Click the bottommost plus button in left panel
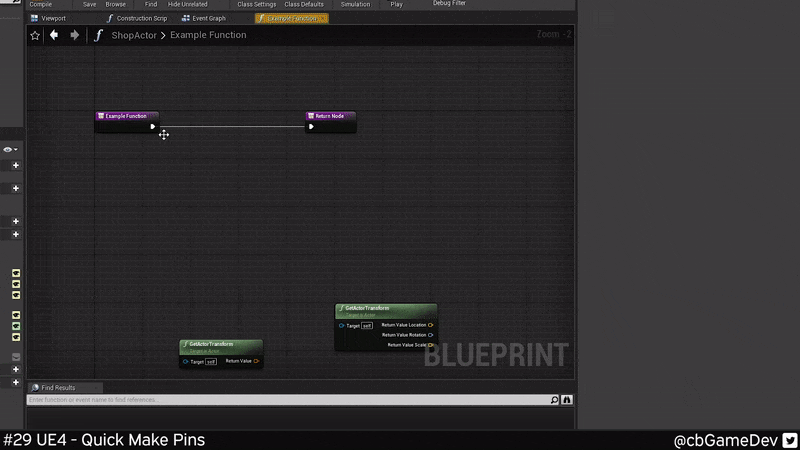 (x=15, y=382)
